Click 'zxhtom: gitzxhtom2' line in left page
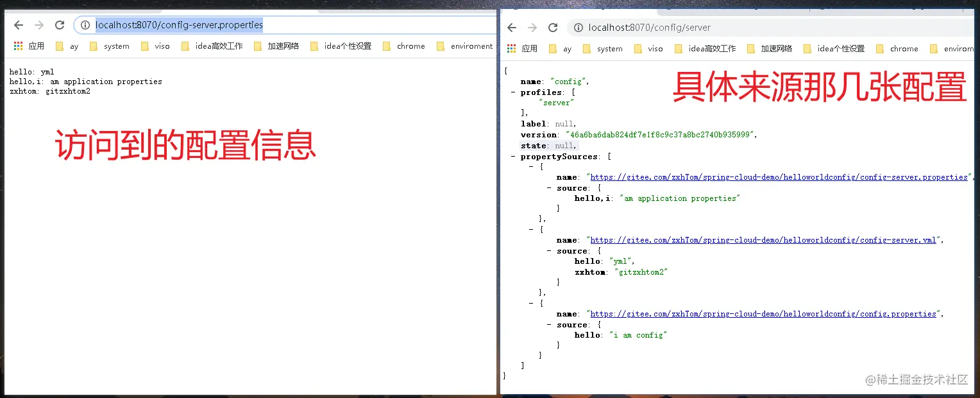 [x=50, y=91]
